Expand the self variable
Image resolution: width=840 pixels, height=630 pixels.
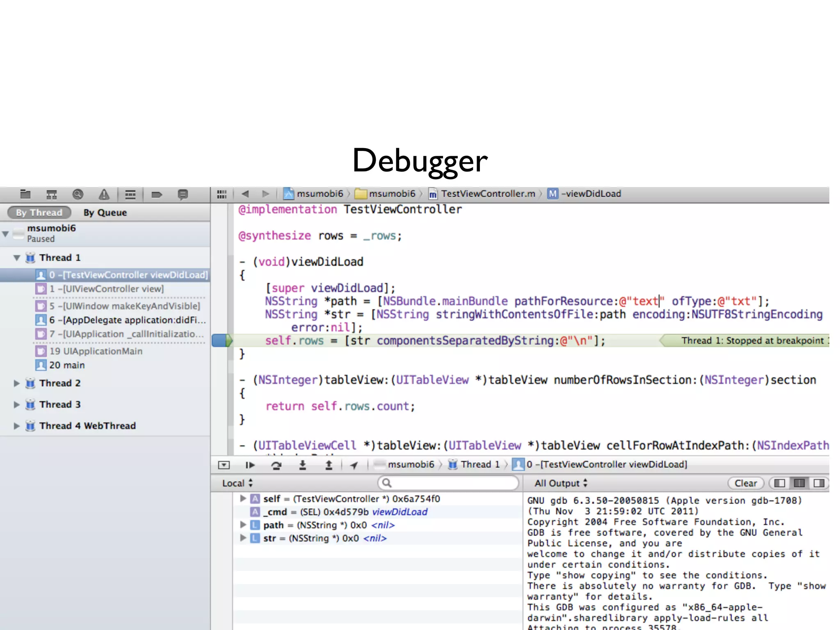pyautogui.click(x=243, y=498)
